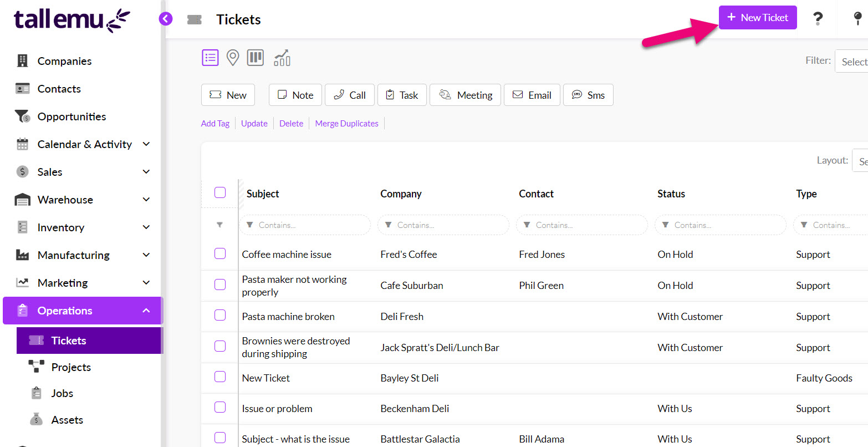This screenshot has width=868, height=447.
Task: Click the Marketing chart icon
Action: (x=22, y=283)
